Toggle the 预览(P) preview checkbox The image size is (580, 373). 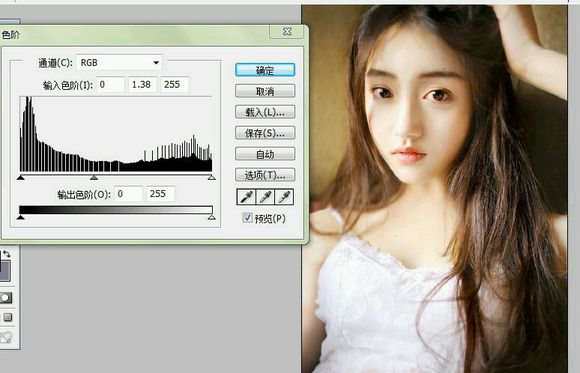point(247,218)
